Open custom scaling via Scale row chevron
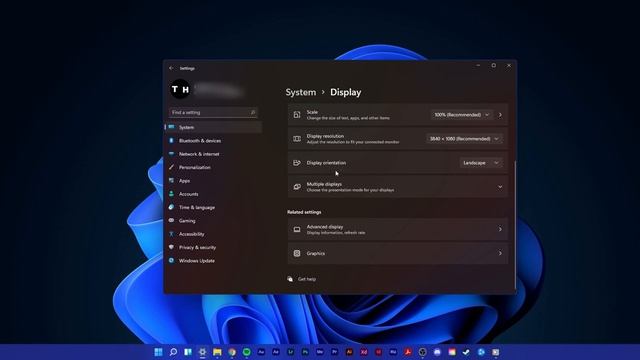Image resolution: width=640 pixels, height=360 pixels. click(x=500, y=115)
